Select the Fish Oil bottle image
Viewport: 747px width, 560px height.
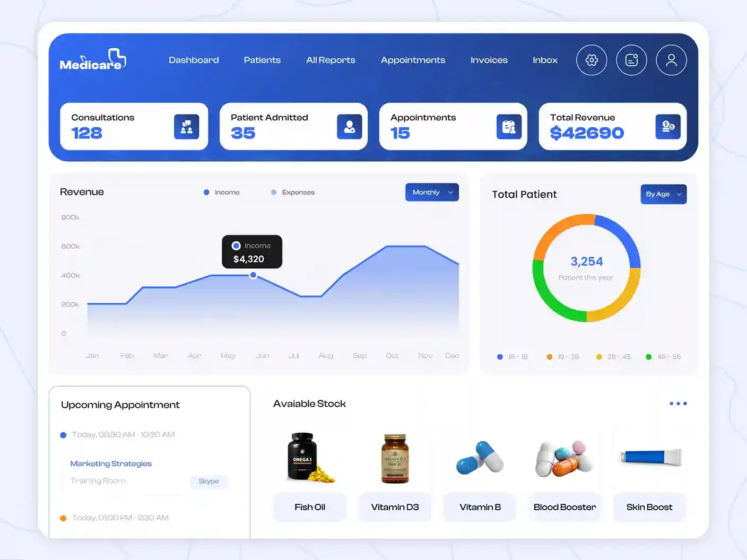tap(310, 457)
